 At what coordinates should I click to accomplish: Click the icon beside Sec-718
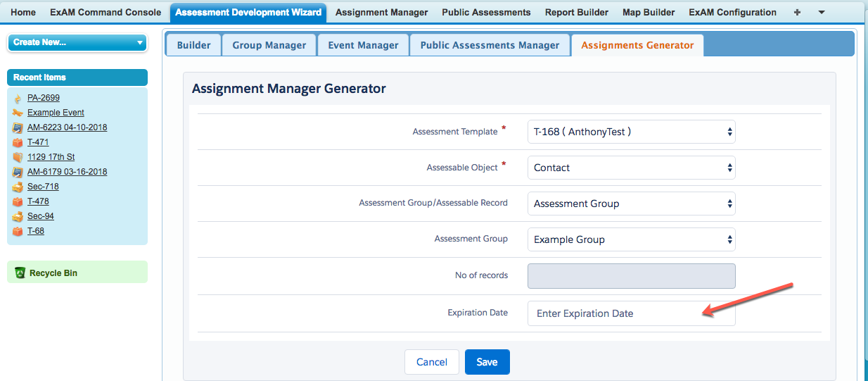click(18, 187)
